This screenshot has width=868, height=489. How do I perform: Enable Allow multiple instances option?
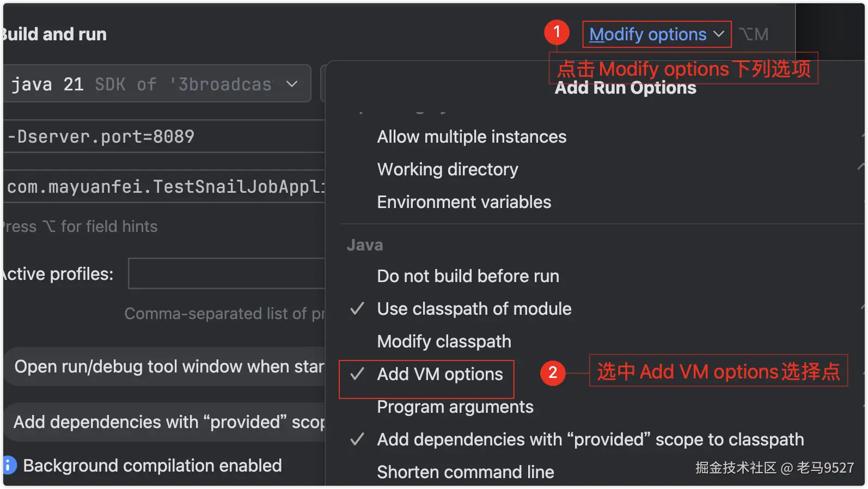(x=472, y=137)
